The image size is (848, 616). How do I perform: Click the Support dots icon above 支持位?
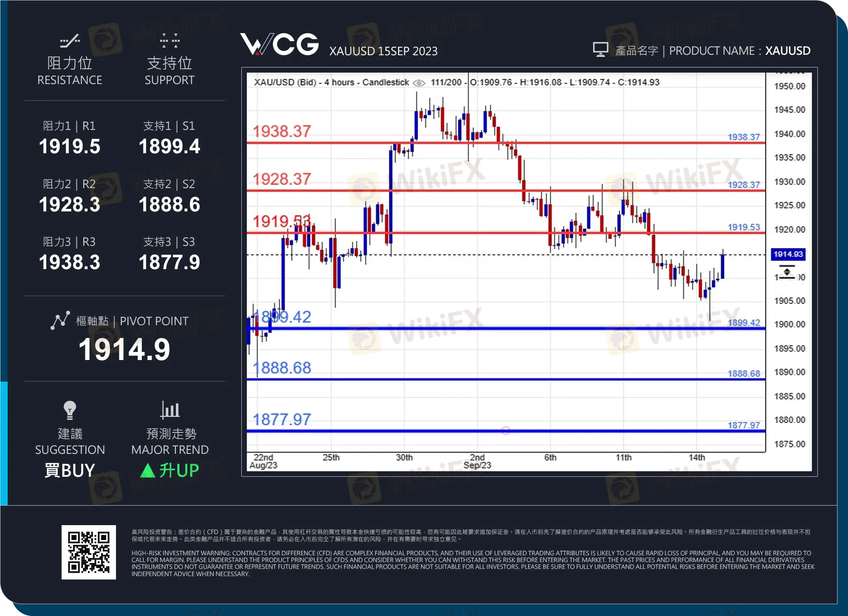[x=170, y=41]
